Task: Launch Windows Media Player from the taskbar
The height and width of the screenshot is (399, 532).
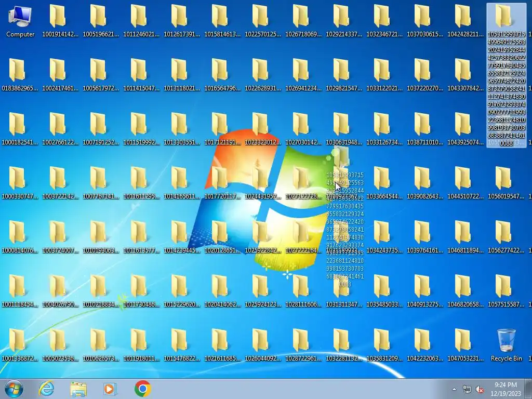Action: 110,389
